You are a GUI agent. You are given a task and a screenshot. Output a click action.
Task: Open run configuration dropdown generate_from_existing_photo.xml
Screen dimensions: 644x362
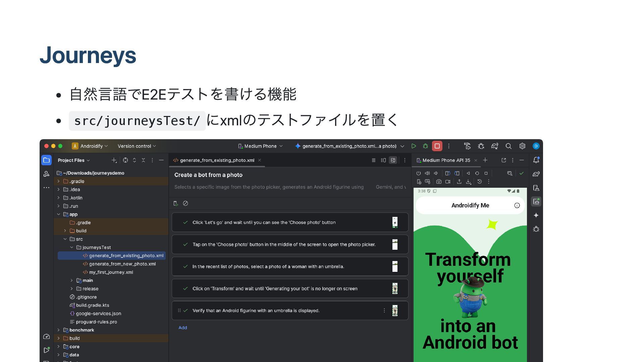[x=350, y=146]
